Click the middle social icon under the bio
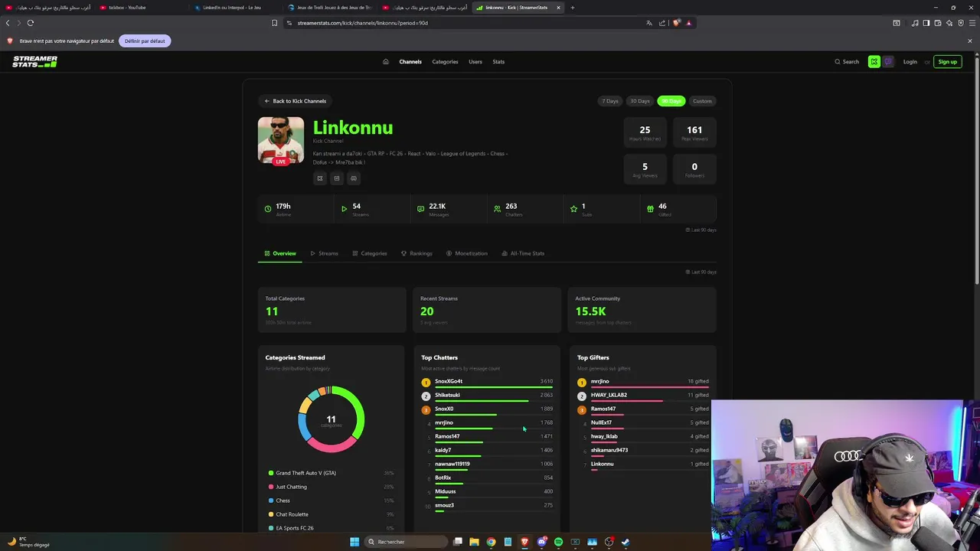Image resolution: width=980 pixels, height=551 pixels. (x=337, y=178)
